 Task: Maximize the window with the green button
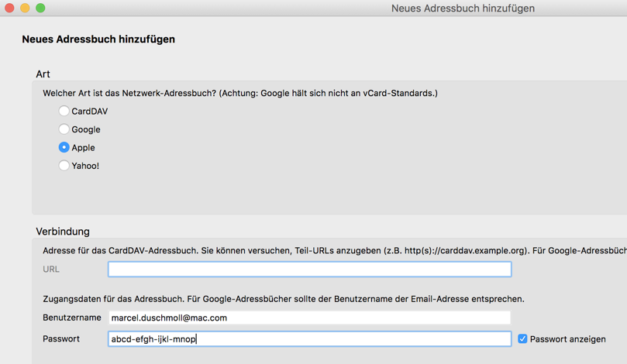coord(40,8)
